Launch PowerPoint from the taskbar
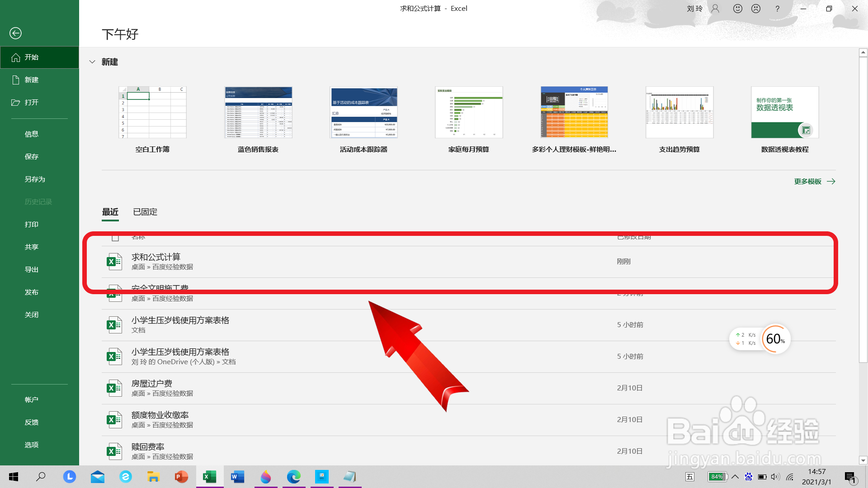The height and width of the screenshot is (488, 868). tap(181, 477)
